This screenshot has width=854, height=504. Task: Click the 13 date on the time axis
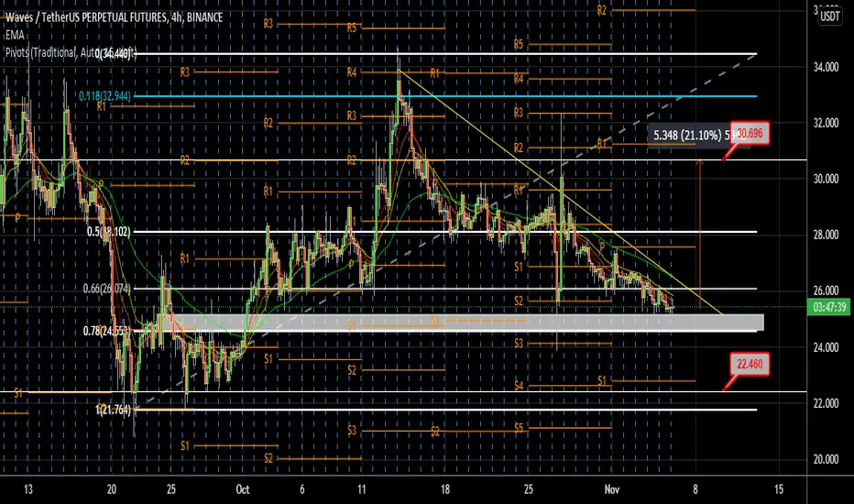(28, 489)
